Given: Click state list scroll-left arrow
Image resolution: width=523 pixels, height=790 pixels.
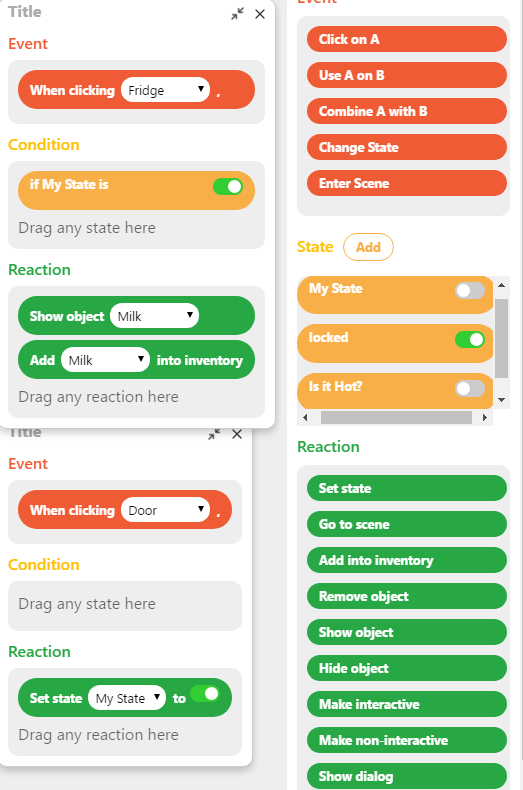Looking at the screenshot, I should point(305,417).
